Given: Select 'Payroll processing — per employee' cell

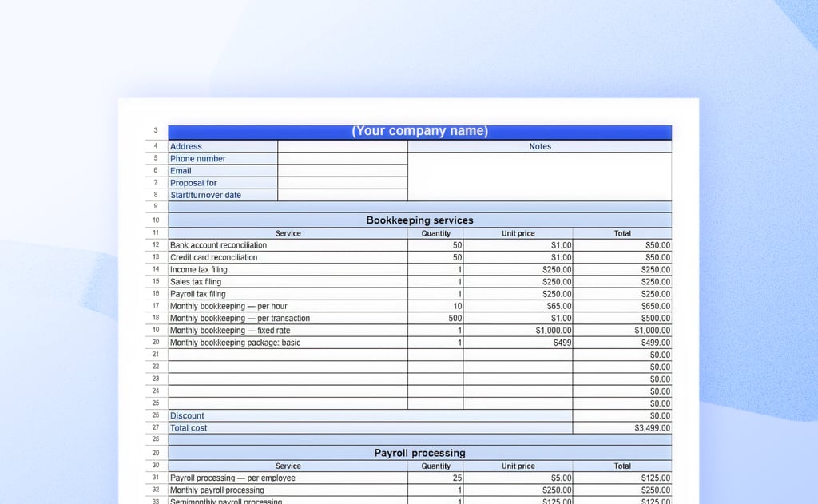Looking at the screenshot, I should (x=288, y=478).
